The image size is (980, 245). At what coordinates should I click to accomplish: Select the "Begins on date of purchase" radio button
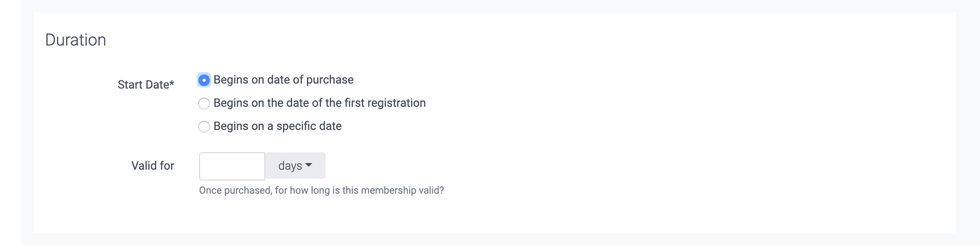click(204, 80)
